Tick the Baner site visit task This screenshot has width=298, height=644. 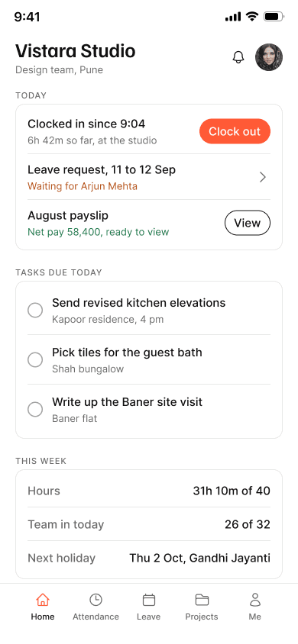pos(35,410)
